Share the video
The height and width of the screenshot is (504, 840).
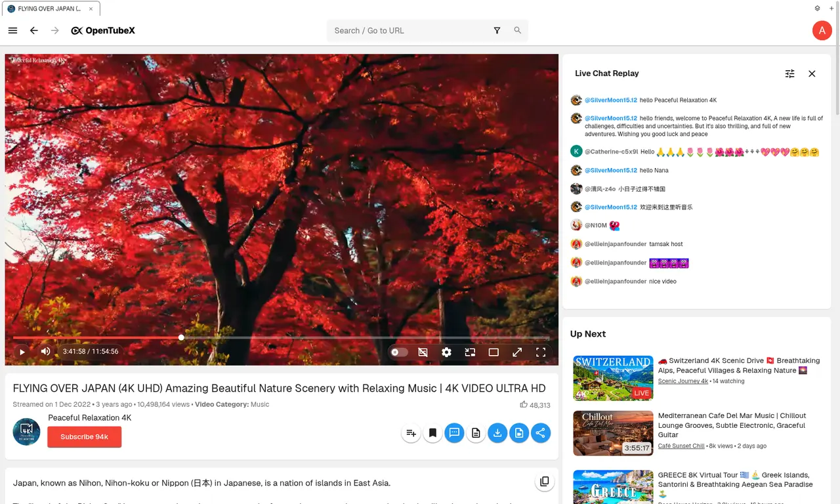(x=541, y=433)
